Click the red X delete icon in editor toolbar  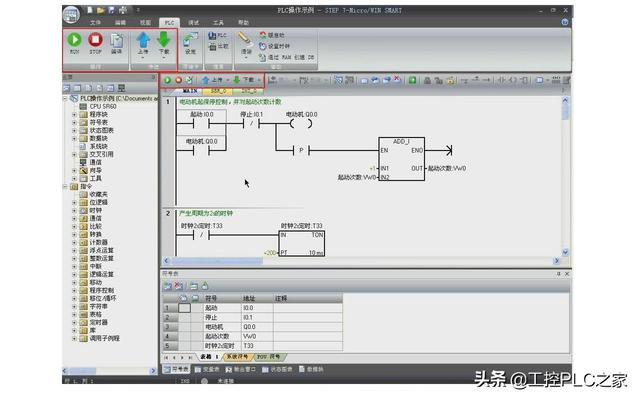pos(397,80)
